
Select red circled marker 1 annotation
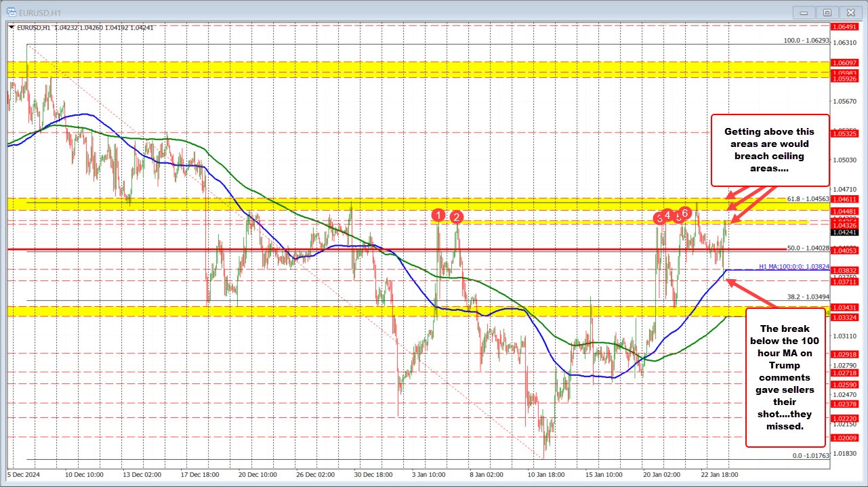[438, 215]
